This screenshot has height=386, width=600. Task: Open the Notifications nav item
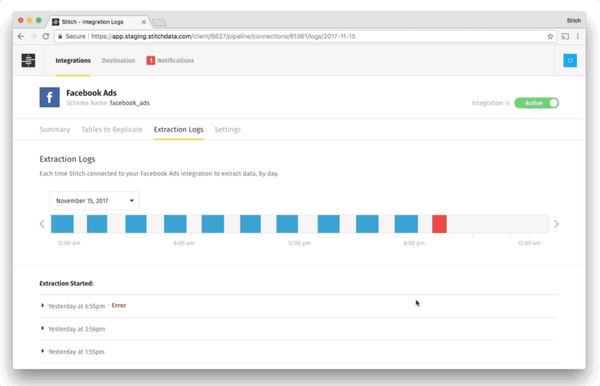pyautogui.click(x=176, y=60)
